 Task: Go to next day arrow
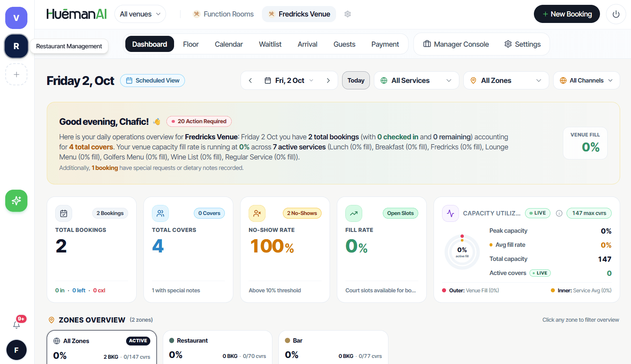pos(328,81)
